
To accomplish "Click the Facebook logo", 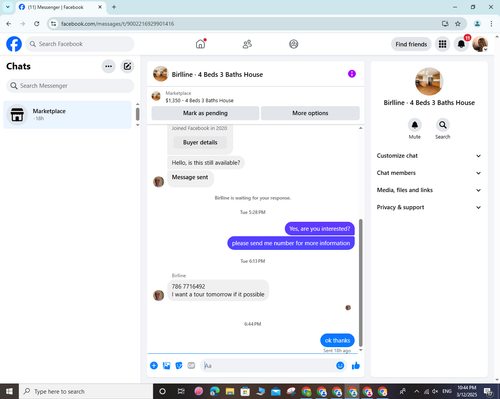I will [14, 44].
